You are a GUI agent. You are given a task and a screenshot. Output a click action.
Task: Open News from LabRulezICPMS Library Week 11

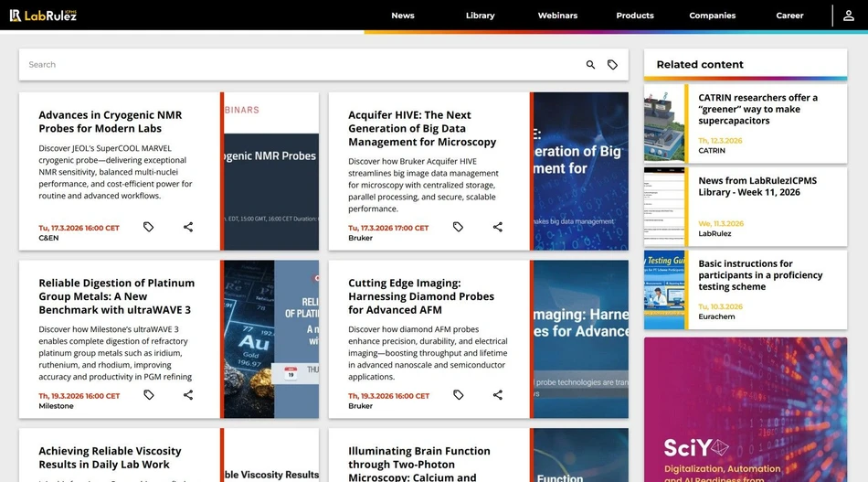point(757,187)
